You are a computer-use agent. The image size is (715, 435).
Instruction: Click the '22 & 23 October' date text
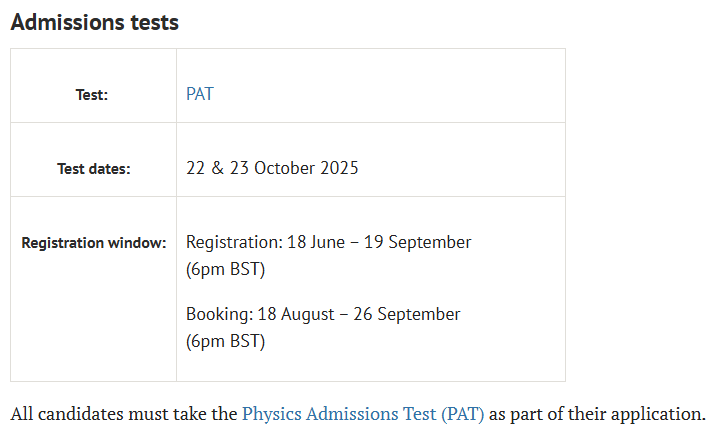[x=250, y=168]
